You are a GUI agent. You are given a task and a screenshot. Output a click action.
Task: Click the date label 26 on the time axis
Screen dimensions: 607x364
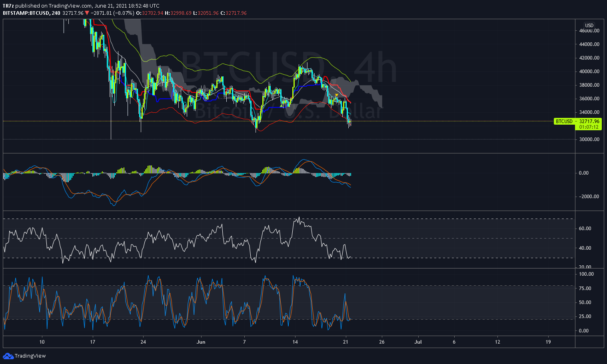tap(382, 342)
